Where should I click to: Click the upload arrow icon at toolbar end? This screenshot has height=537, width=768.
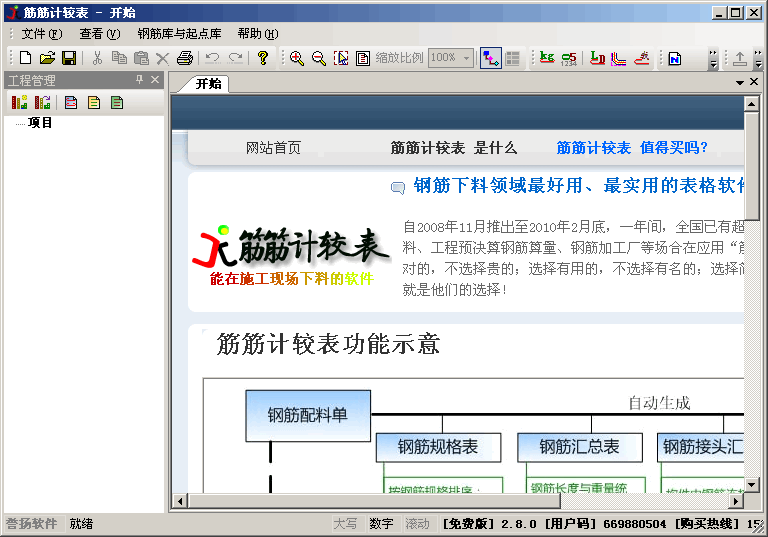[x=740, y=58]
